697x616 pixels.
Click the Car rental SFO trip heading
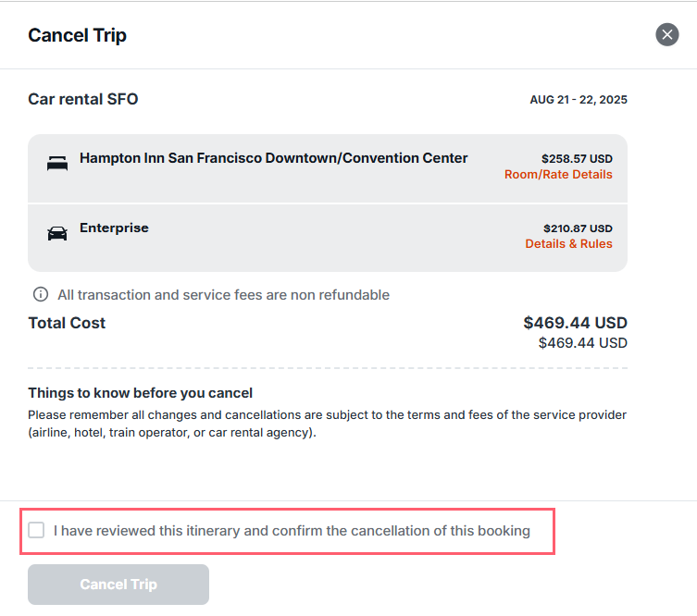83,99
